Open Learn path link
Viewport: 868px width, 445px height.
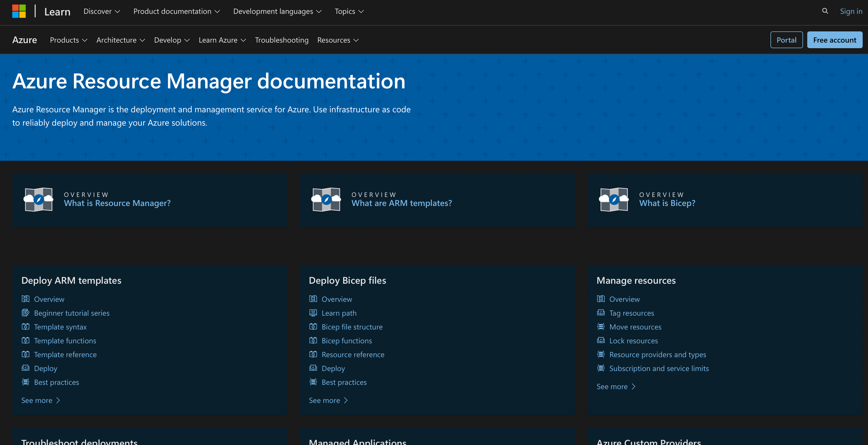(x=339, y=313)
